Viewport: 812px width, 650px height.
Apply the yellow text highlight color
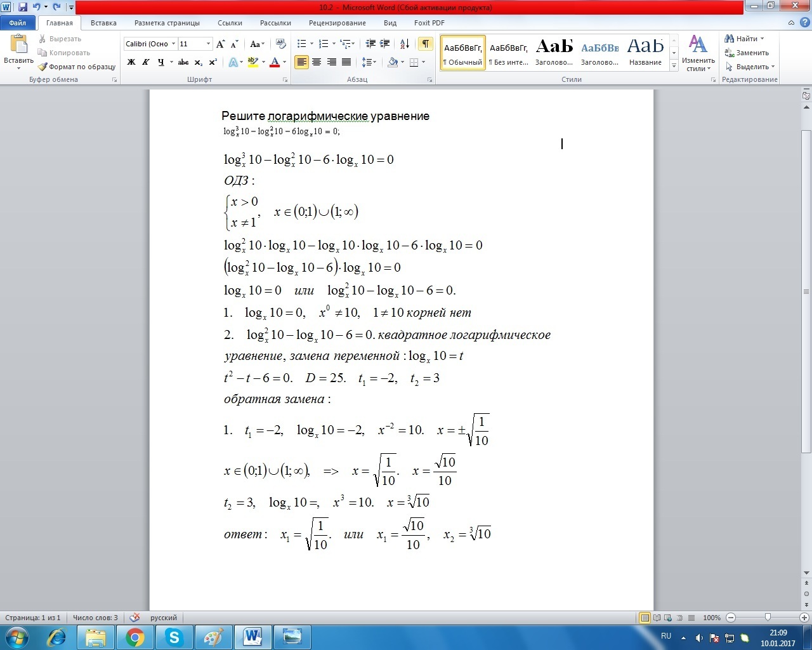253,62
